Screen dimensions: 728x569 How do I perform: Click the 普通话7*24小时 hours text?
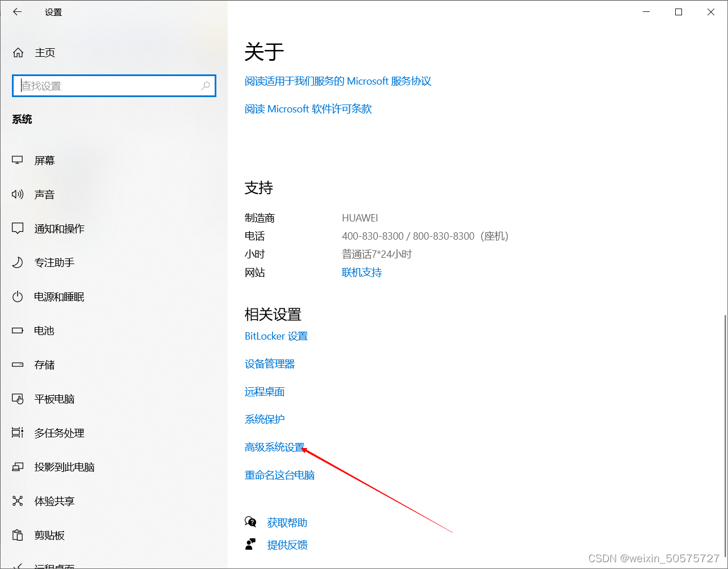377,254
